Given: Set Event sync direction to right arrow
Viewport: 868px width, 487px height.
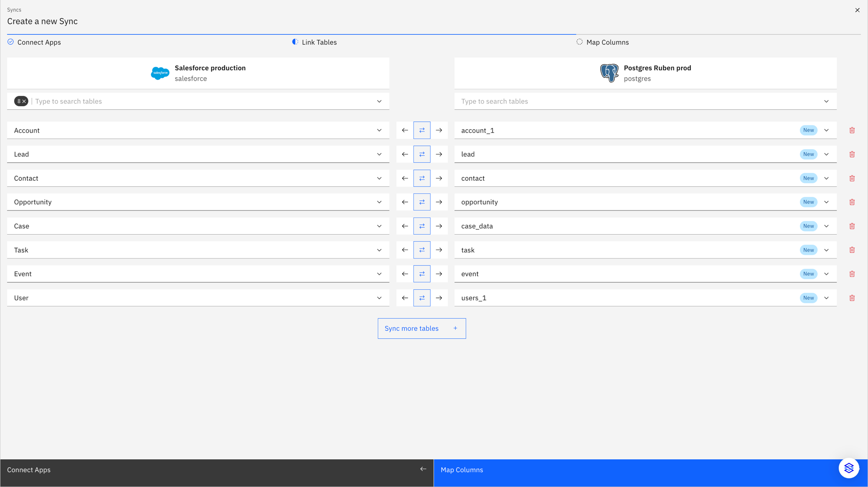Looking at the screenshot, I should 439,274.
